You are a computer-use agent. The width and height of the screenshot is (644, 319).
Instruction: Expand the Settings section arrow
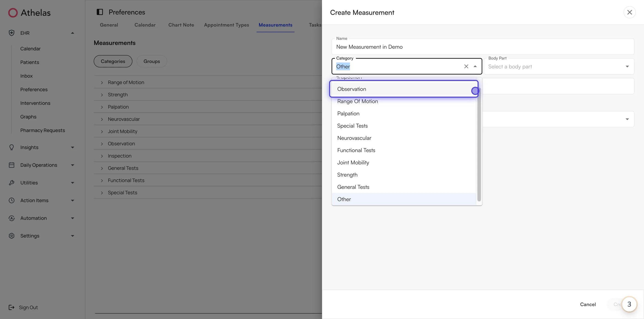(72, 236)
